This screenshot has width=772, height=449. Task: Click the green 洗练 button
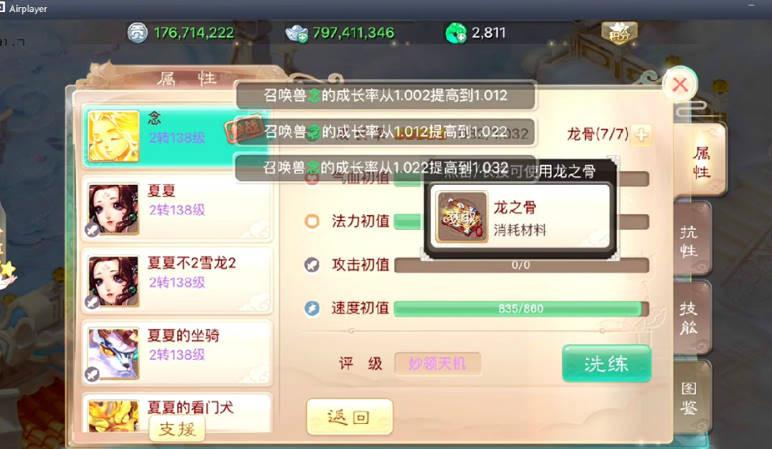tap(607, 364)
